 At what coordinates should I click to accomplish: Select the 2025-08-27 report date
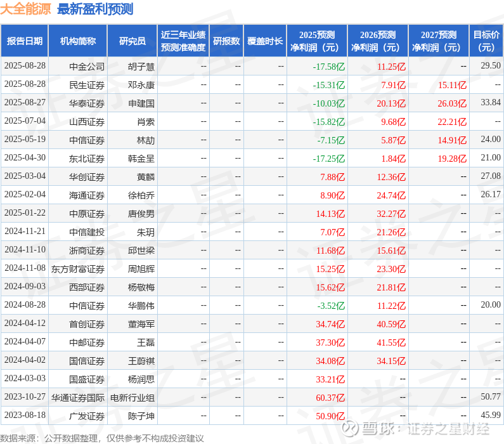pyautogui.click(x=25, y=102)
